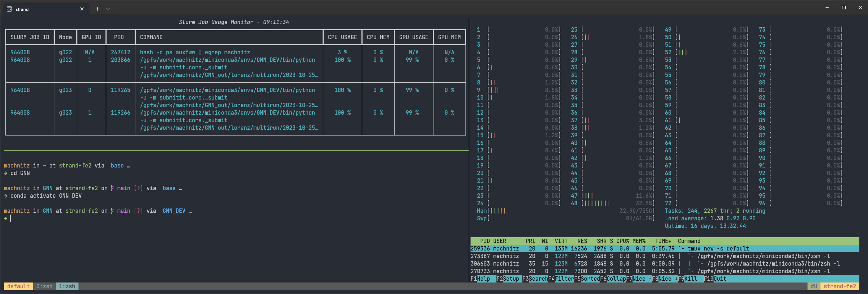Click the htop Mem usage meter
This screenshot has width=868, height=294.
point(566,211)
